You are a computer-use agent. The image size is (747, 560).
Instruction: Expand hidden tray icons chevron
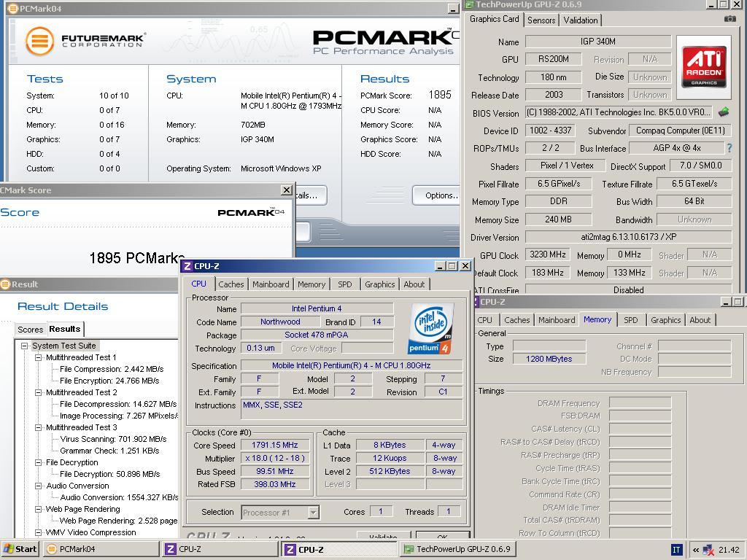click(x=695, y=550)
